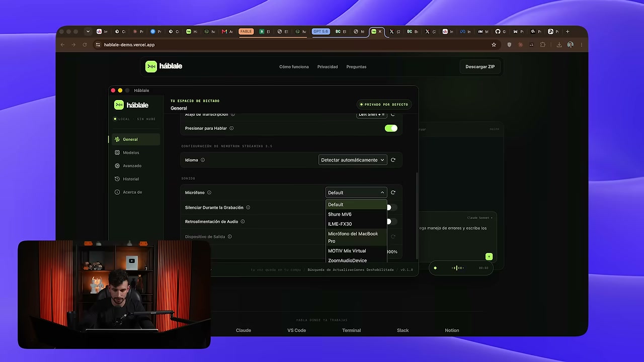Image resolution: width=644 pixels, height=362 pixels.
Task: Bookmark this page with the star icon
Action: click(x=494, y=45)
